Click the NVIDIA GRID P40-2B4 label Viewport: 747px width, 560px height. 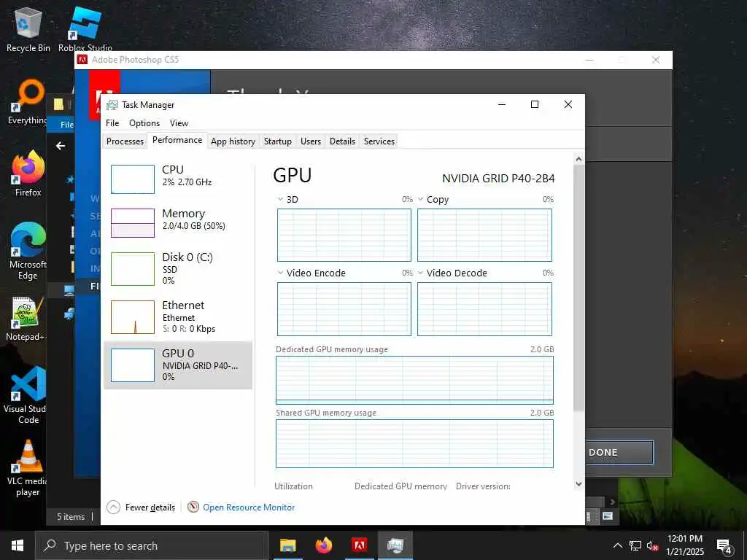click(498, 179)
